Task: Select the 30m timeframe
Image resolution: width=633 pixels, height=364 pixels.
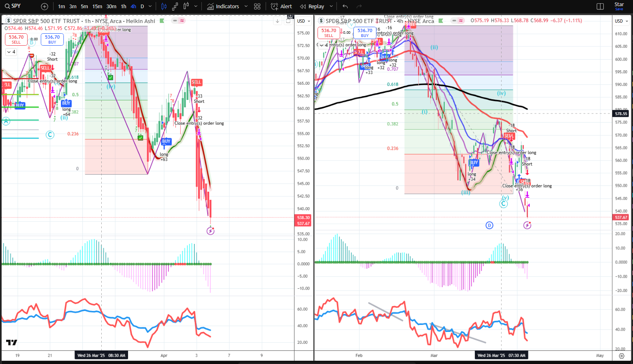Action: (111, 7)
